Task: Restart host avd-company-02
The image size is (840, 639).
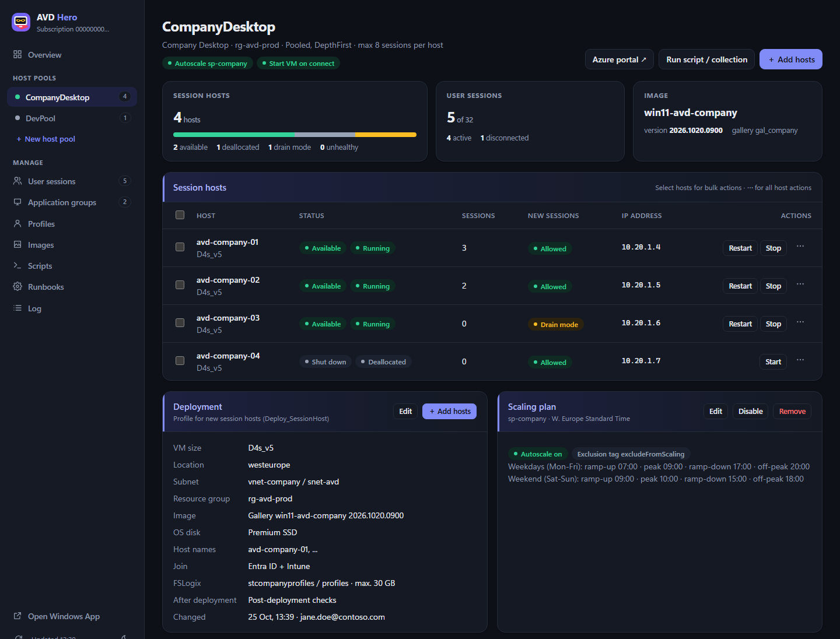Action: click(x=740, y=286)
